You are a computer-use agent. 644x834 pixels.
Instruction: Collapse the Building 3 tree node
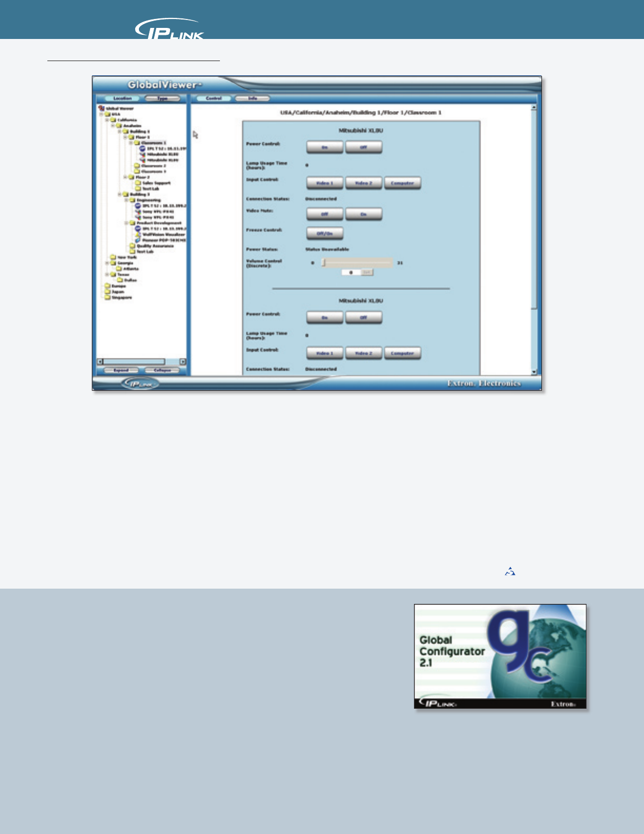point(119,194)
